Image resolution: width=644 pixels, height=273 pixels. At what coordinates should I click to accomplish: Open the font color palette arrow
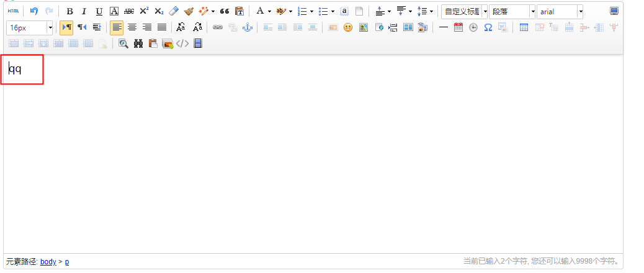tap(269, 12)
